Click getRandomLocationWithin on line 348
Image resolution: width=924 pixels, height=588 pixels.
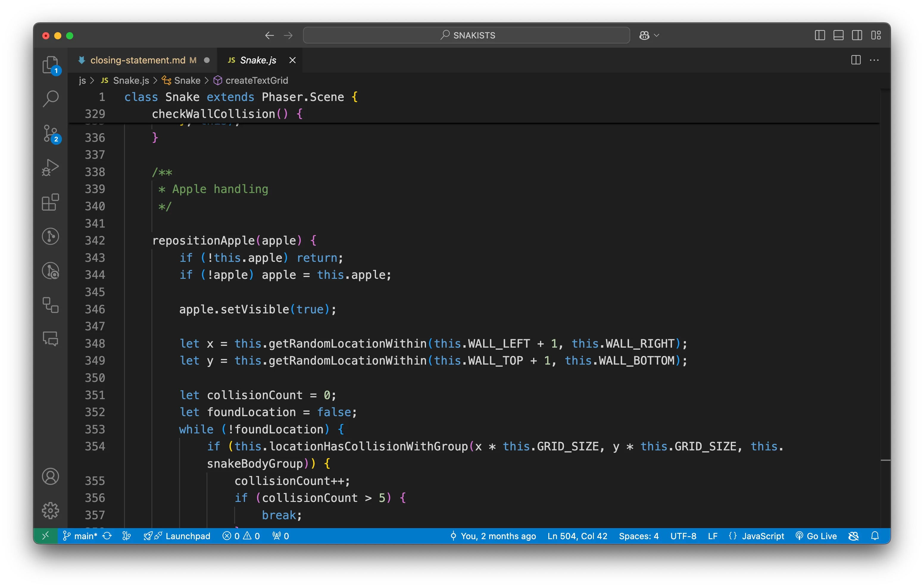[x=347, y=343]
